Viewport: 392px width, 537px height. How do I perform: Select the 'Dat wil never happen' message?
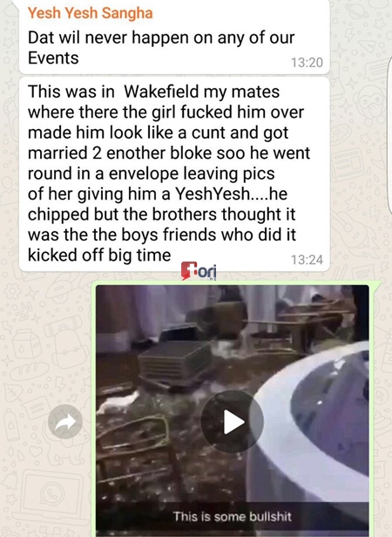point(174,37)
